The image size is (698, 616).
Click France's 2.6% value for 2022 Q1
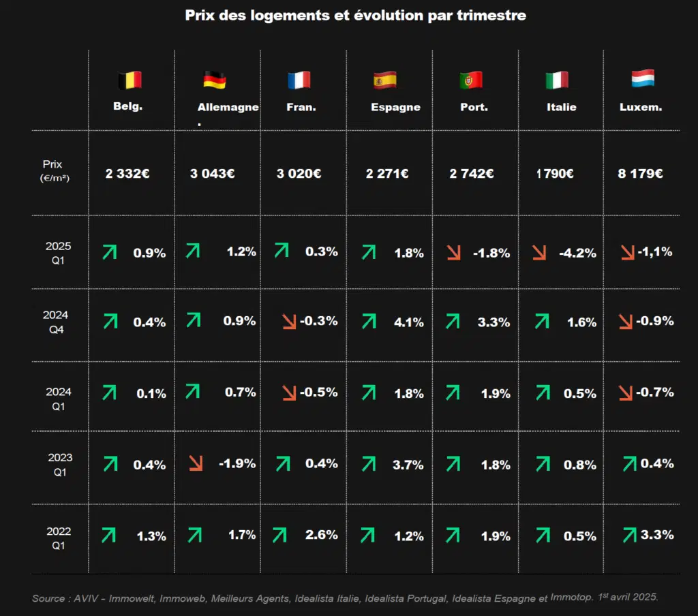pos(322,534)
